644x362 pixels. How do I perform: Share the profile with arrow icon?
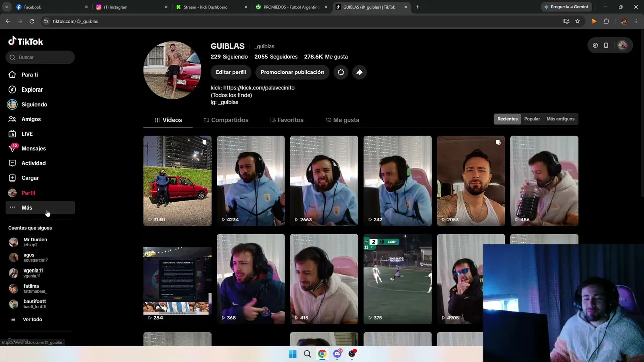pyautogui.click(x=359, y=72)
